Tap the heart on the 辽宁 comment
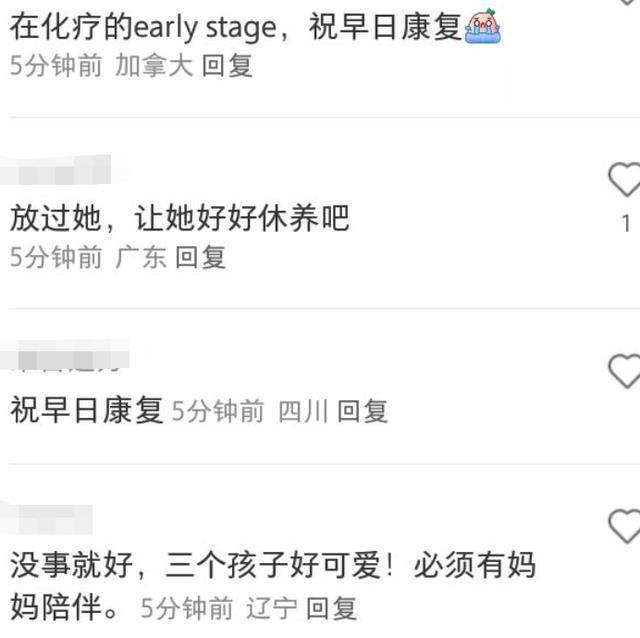This screenshot has height=638, width=640. click(x=624, y=526)
